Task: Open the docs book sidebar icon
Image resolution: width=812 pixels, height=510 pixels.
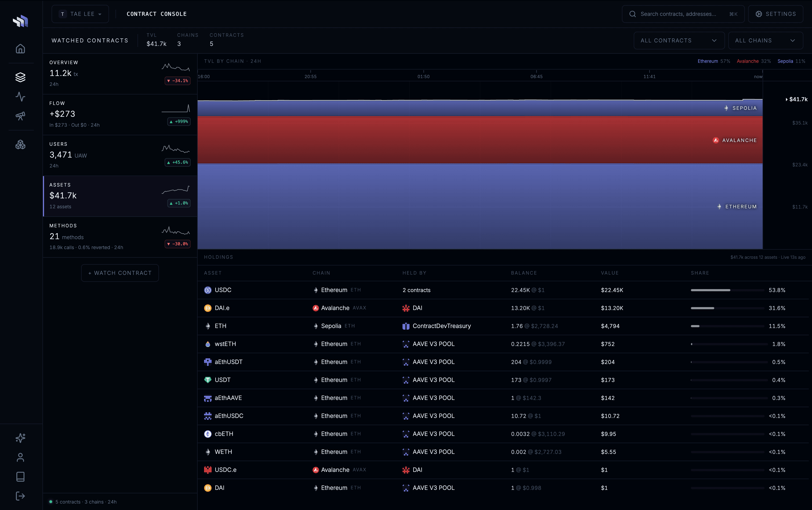Action: coord(20,477)
